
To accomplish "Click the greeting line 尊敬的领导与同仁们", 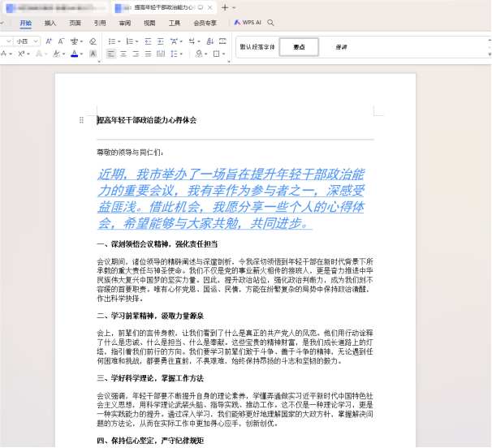I will tap(130, 153).
